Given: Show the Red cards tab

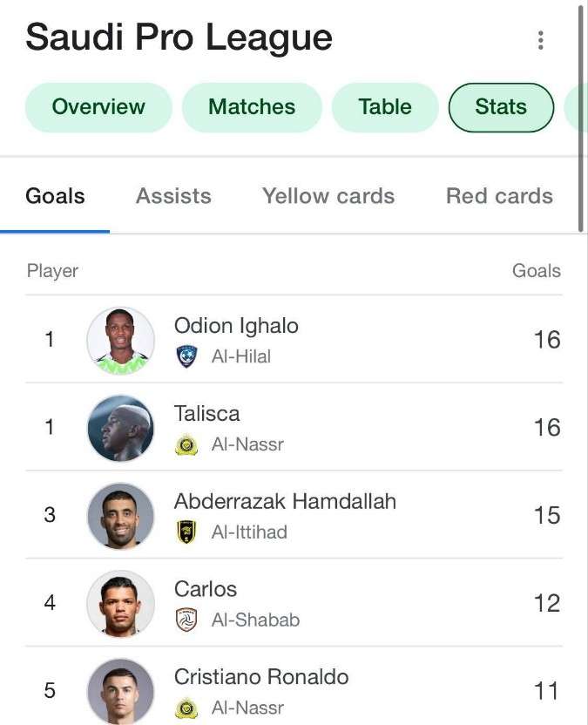Looking at the screenshot, I should (499, 196).
